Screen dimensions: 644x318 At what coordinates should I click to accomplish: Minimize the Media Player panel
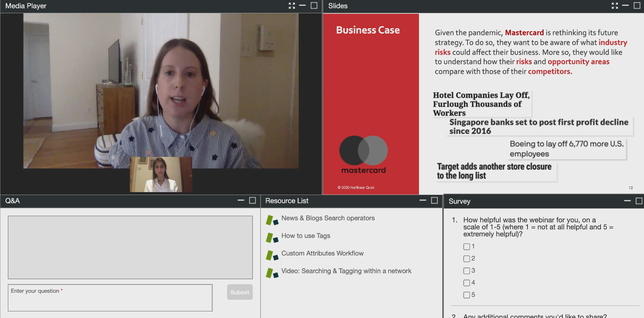[x=303, y=5]
